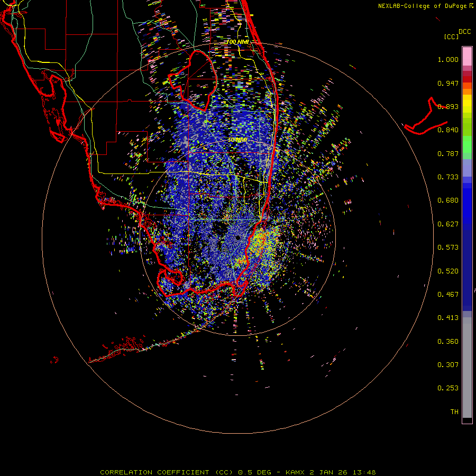Screen dimensions: 476x476
Task: Click the 0.840 scale value
Action: [448, 130]
